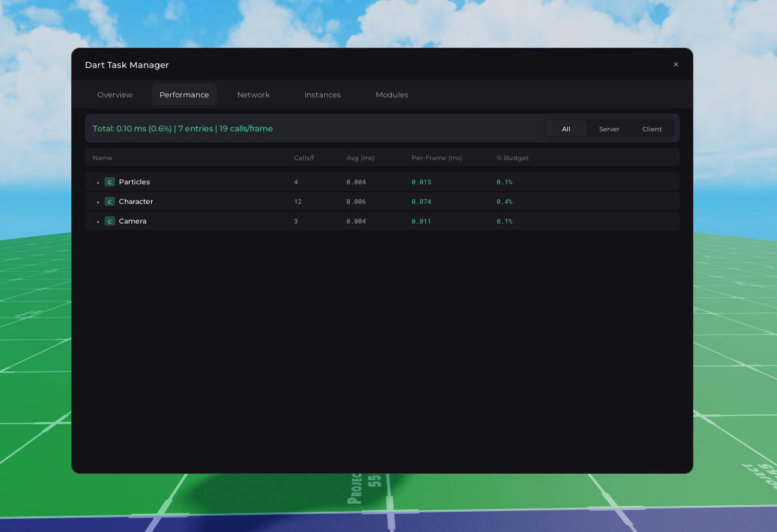Click the C badge beside Camera

pyautogui.click(x=110, y=221)
